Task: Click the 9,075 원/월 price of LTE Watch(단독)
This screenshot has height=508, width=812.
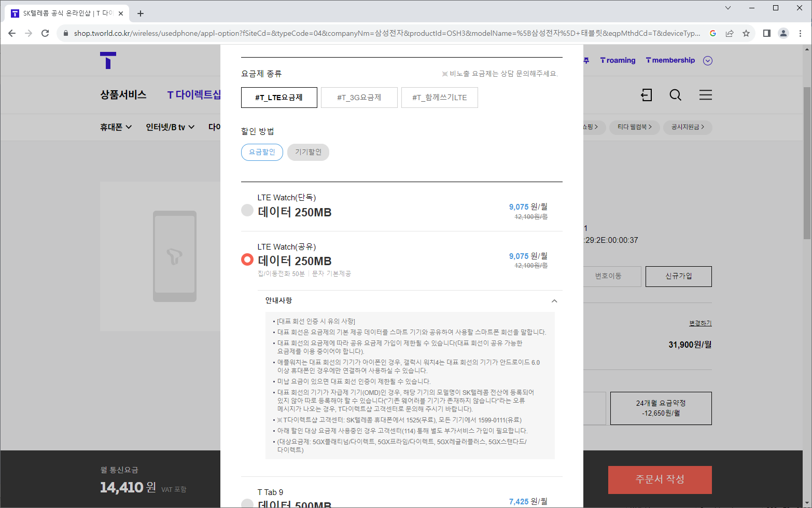Action: [x=528, y=207]
